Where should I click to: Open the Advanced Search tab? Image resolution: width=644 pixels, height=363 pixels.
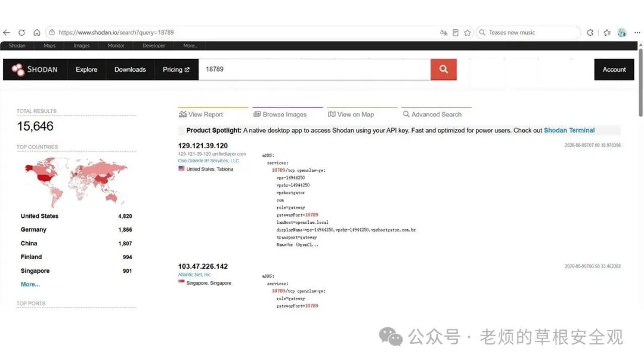(432, 114)
